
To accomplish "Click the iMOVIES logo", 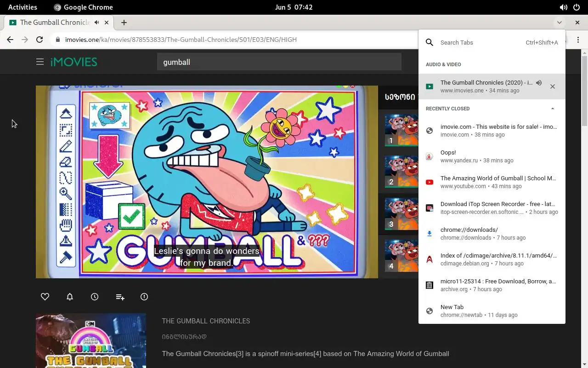I will 73,62.
